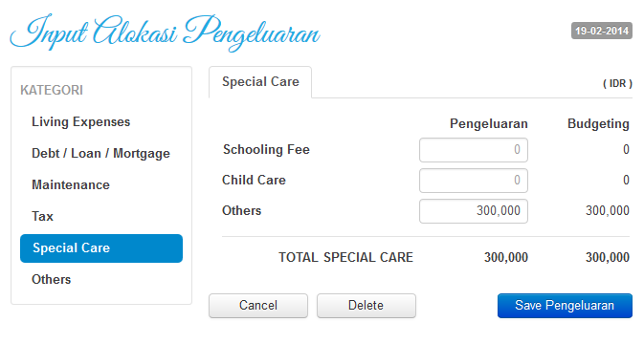Select the Tax category
The width and height of the screenshot is (644, 344).
point(43,216)
